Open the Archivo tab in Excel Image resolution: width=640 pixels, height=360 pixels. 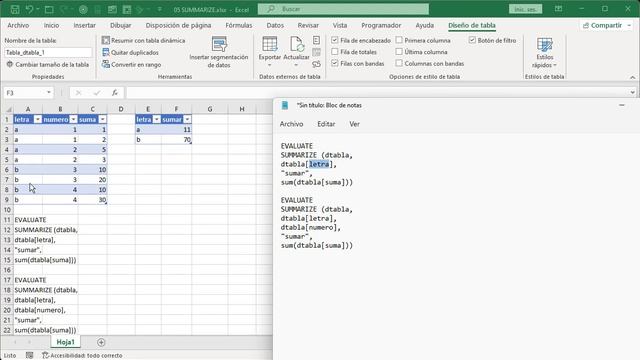(18, 25)
